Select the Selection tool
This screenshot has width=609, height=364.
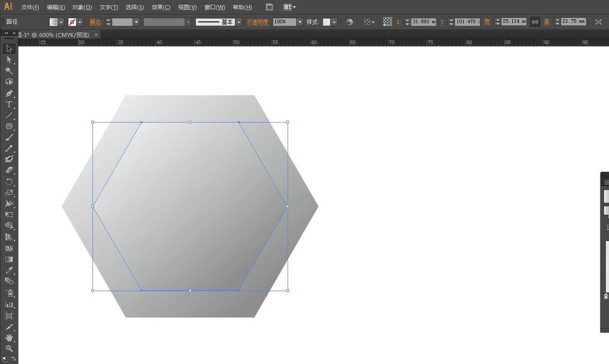(x=8, y=48)
